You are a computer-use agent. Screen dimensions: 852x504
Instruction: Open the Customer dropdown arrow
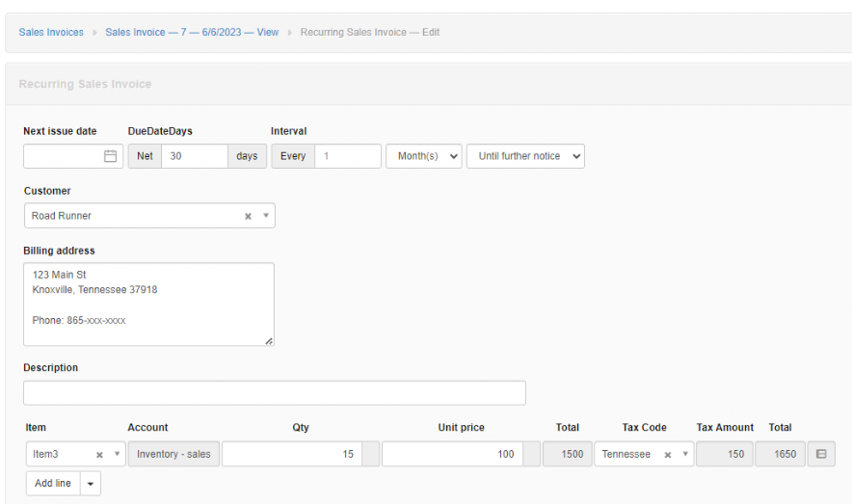point(266,216)
